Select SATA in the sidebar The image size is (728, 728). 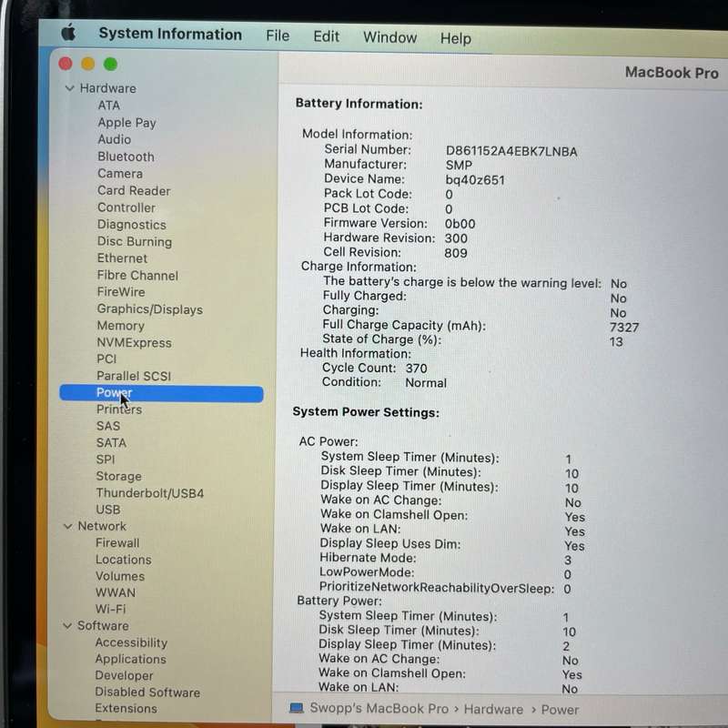point(111,443)
